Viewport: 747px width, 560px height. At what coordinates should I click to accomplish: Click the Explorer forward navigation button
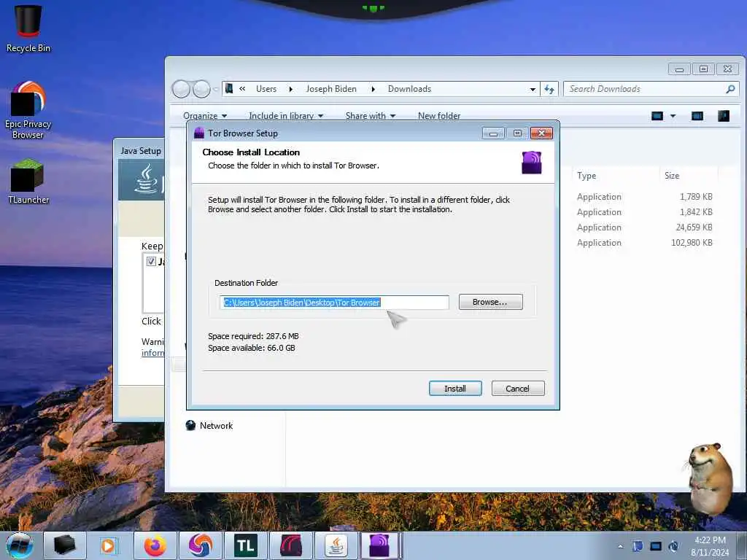pos(201,89)
